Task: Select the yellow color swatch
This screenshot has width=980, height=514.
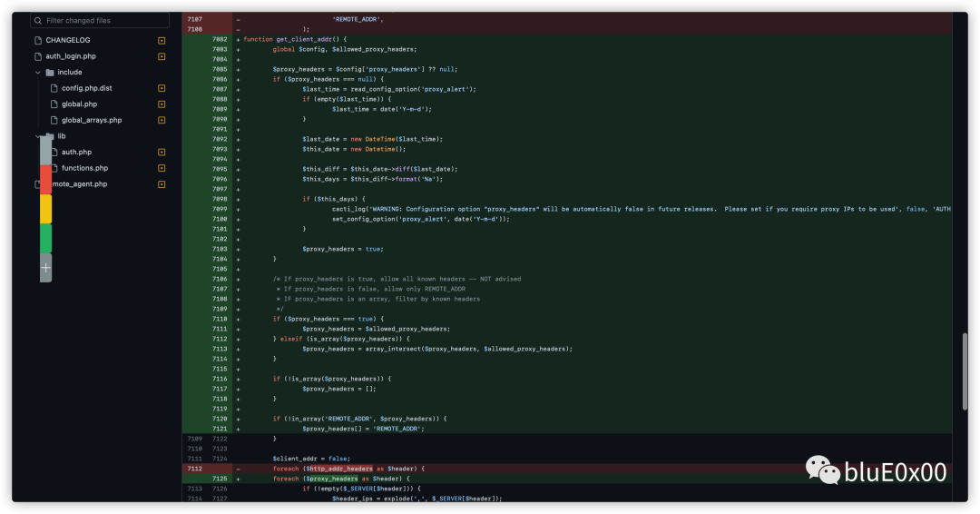Action: coord(45,209)
